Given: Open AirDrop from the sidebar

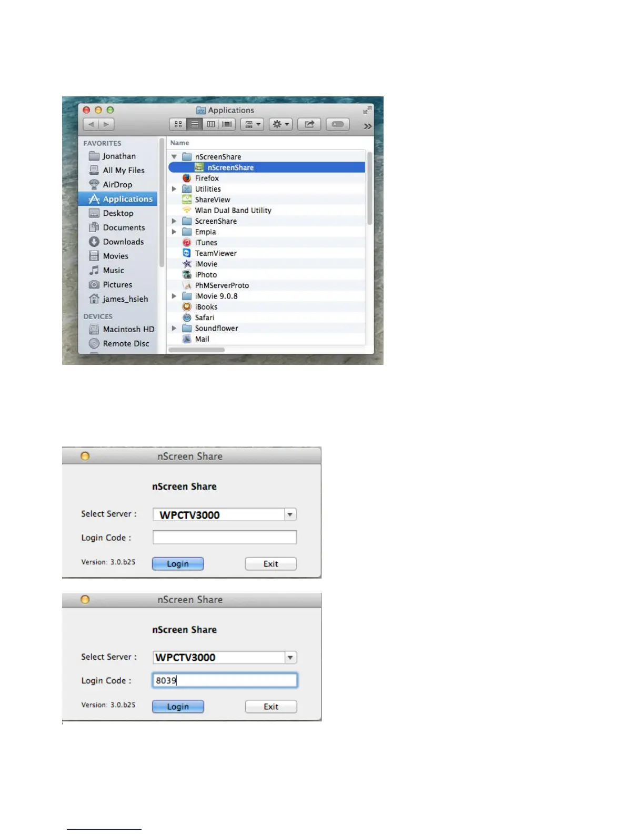Looking at the screenshot, I should tap(118, 184).
